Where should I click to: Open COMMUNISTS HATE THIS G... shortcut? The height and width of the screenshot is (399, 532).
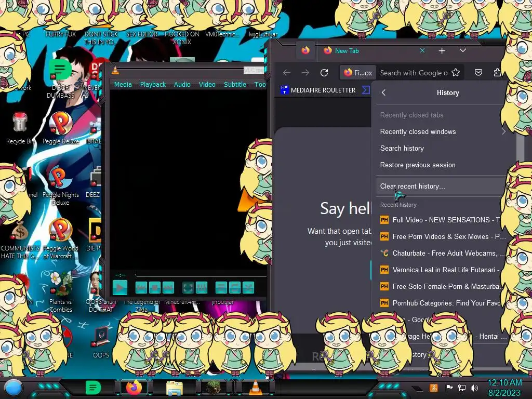[20, 239]
